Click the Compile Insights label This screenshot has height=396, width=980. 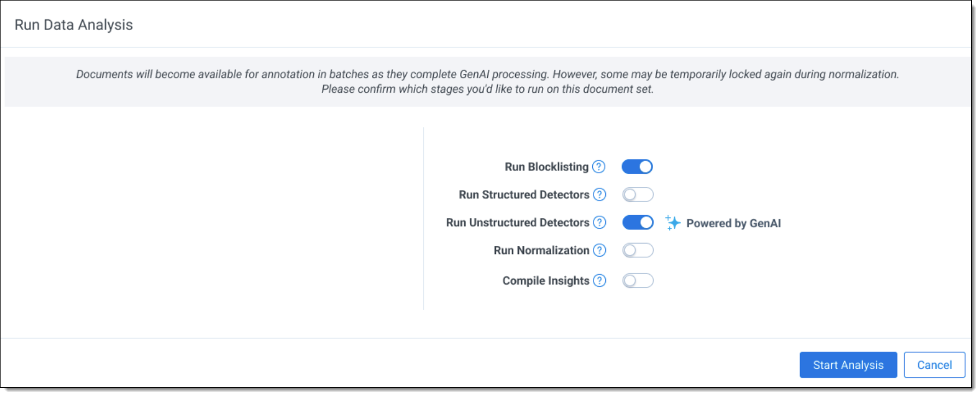tap(546, 281)
